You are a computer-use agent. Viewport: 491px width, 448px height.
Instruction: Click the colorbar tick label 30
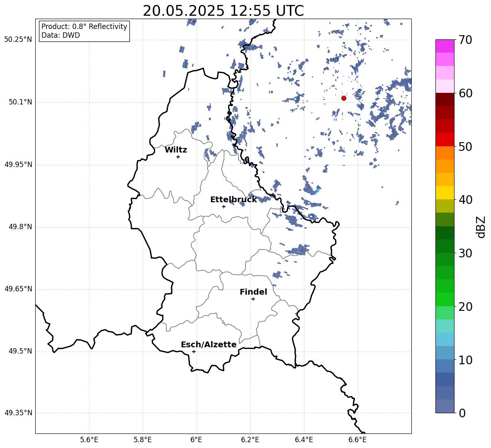[x=465, y=253]
